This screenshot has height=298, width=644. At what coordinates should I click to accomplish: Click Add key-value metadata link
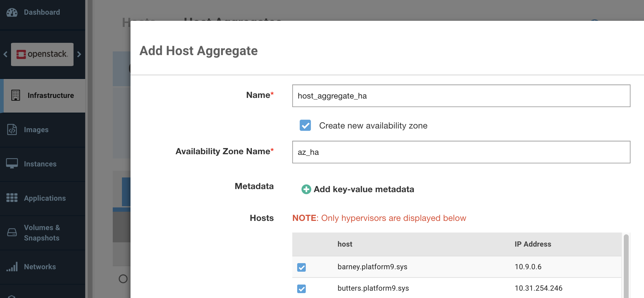(364, 189)
